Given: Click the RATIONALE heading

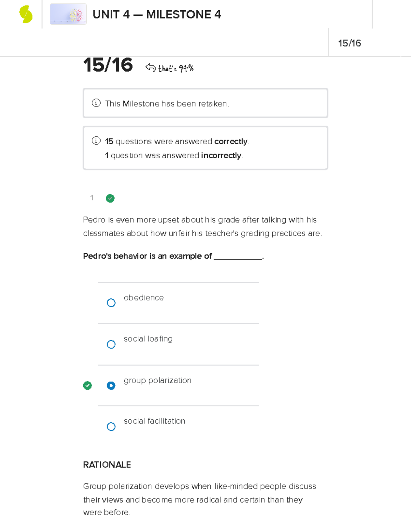Looking at the screenshot, I should (107, 465).
